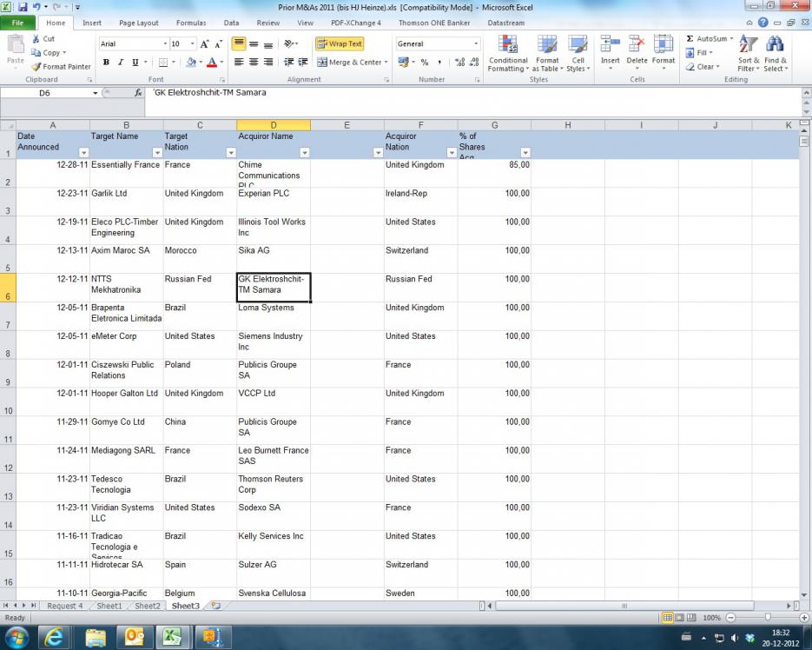This screenshot has width=812, height=650.
Task: Open Target Nation filter dropdown
Action: click(231, 153)
